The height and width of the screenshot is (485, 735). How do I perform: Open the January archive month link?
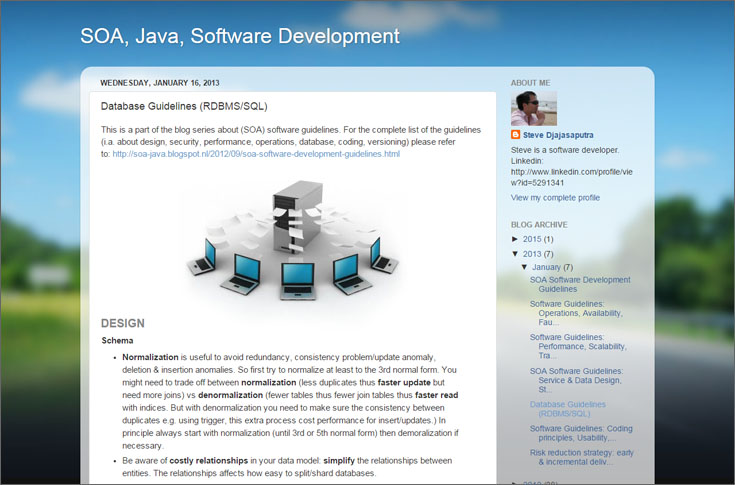(546, 267)
